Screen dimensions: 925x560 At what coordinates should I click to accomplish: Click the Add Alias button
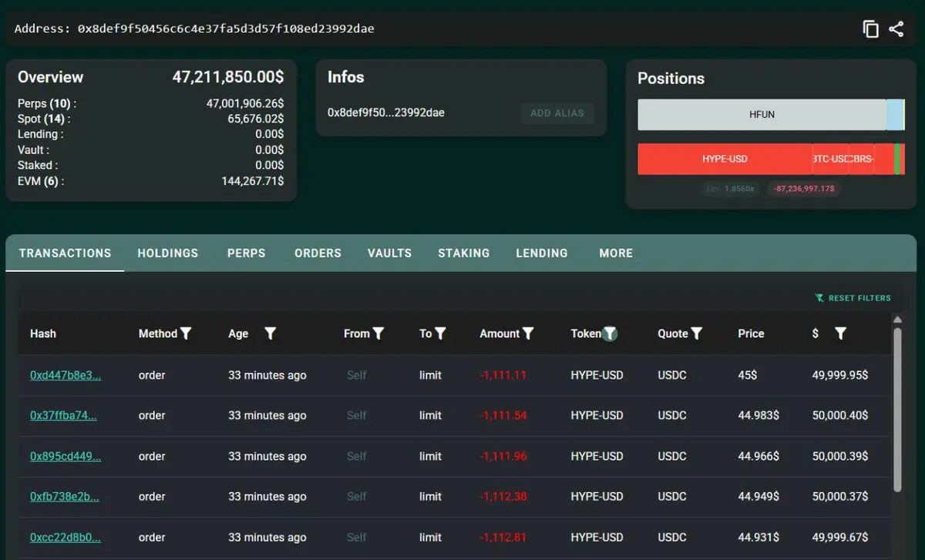[x=557, y=113]
